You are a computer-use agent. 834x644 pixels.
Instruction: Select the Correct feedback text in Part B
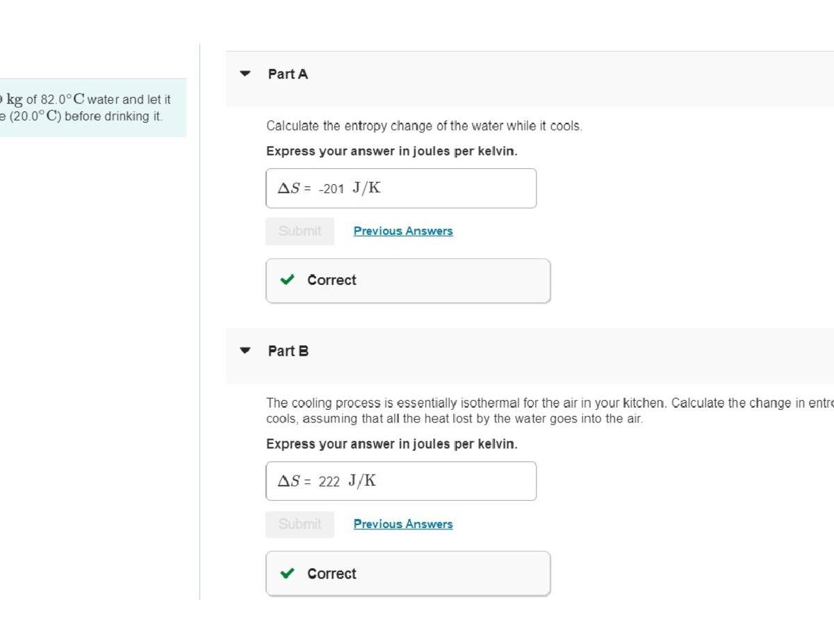click(x=332, y=574)
